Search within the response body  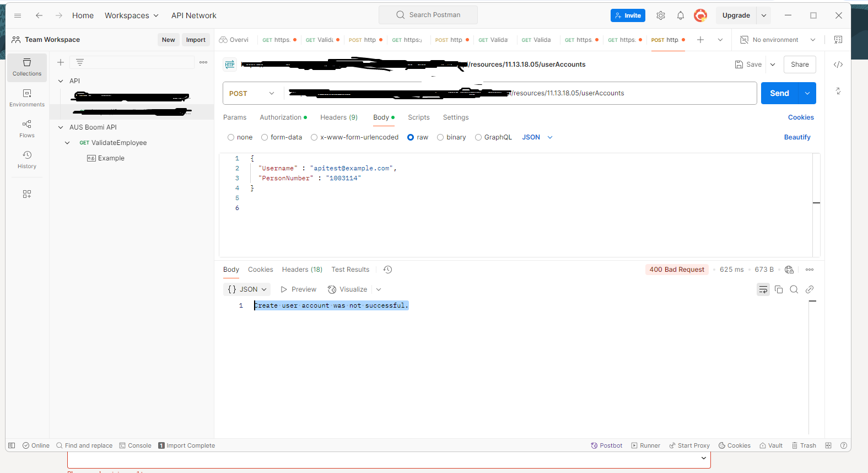point(794,289)
